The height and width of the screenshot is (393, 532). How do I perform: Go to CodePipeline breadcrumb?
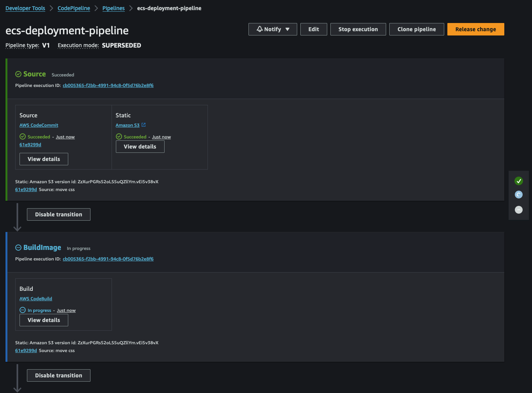(x=74, y=8)
